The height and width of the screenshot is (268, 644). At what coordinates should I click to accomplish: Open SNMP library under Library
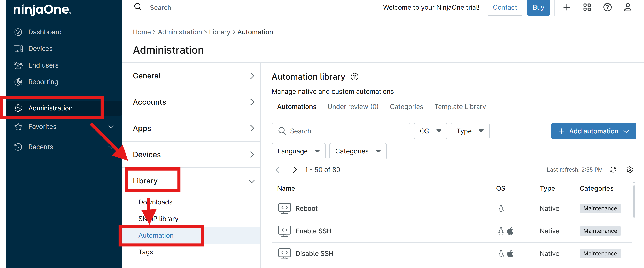click(x=158, y=219)
